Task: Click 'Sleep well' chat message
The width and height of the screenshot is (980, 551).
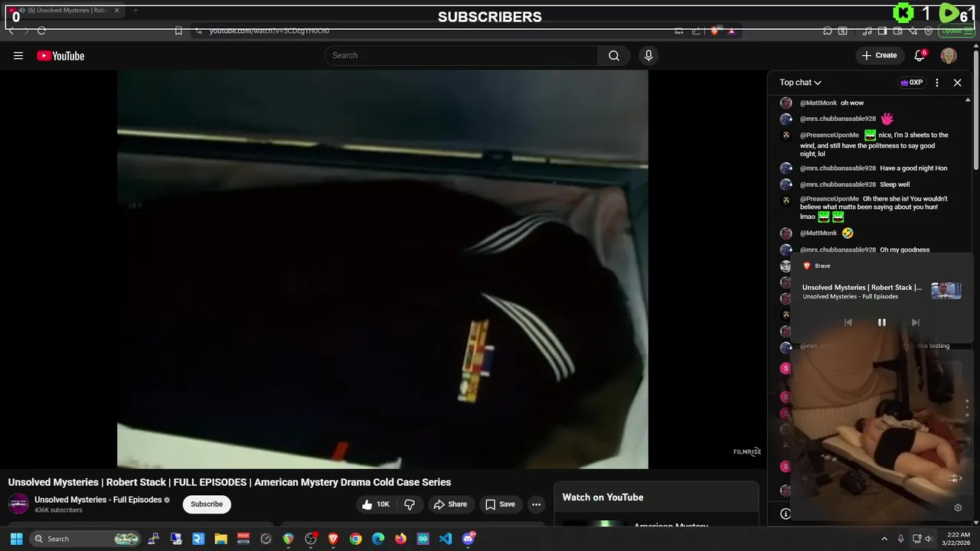Action: 895,184
